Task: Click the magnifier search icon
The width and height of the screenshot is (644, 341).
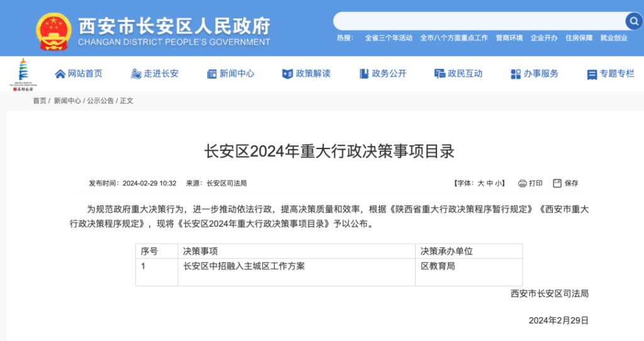Action: tap(633, 21)
